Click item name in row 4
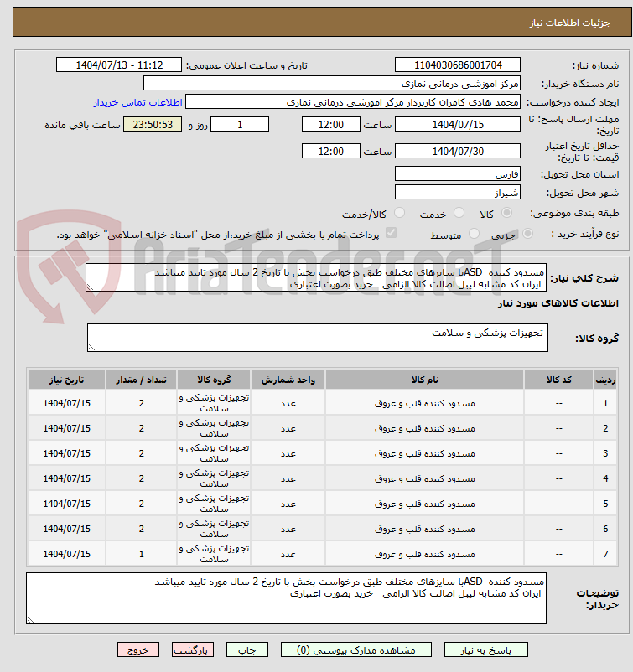633x672 pixels. click(x=424, y=478)
